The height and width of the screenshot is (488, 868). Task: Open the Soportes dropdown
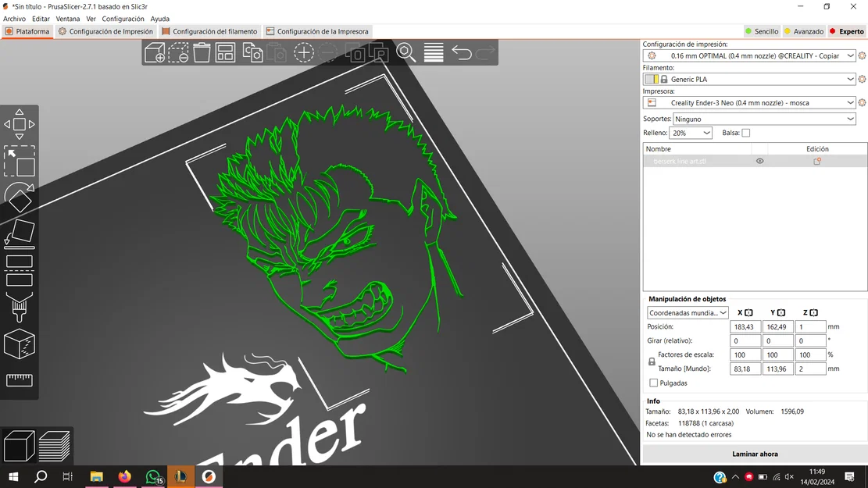coord(764,119)
